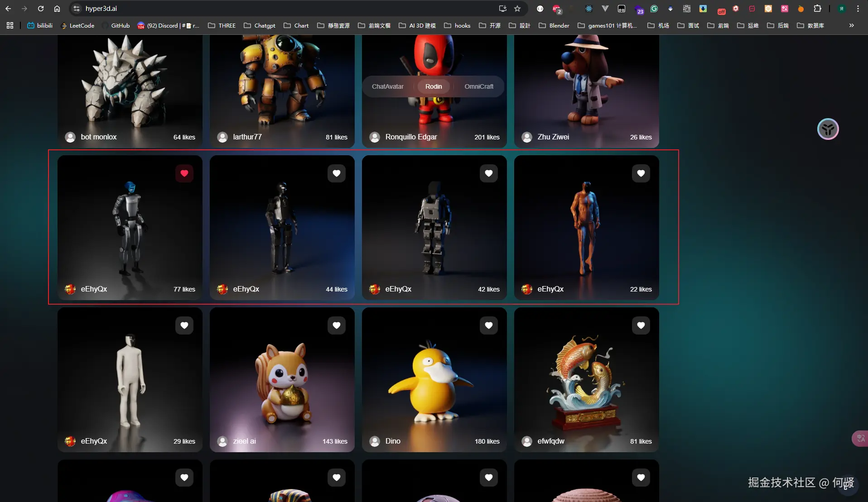Click the Vue devtools extension icon
868x502 pixels.
tap(605, 9)
